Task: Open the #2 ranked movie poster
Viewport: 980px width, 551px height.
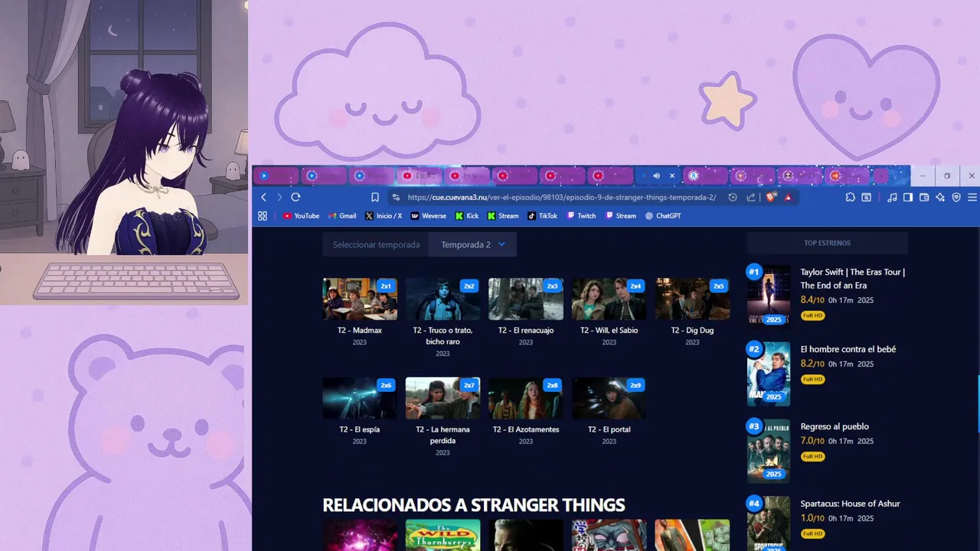Action: coord(769,373)
